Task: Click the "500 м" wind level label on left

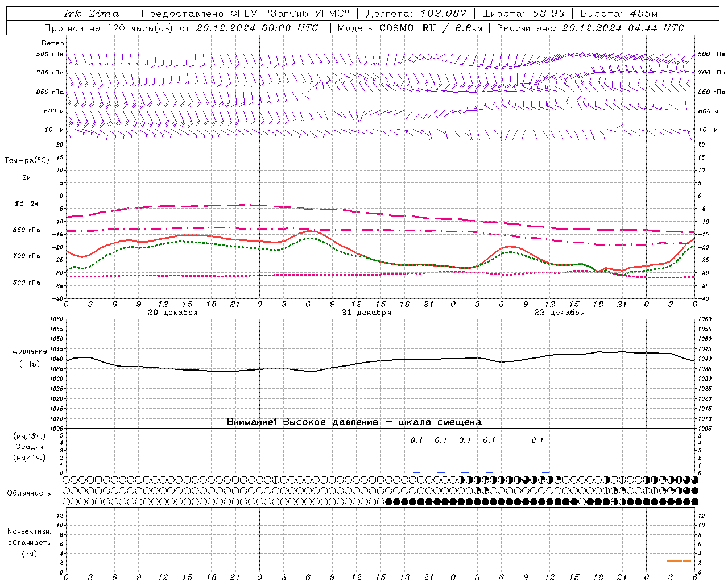Action: (x=54, y=111)
